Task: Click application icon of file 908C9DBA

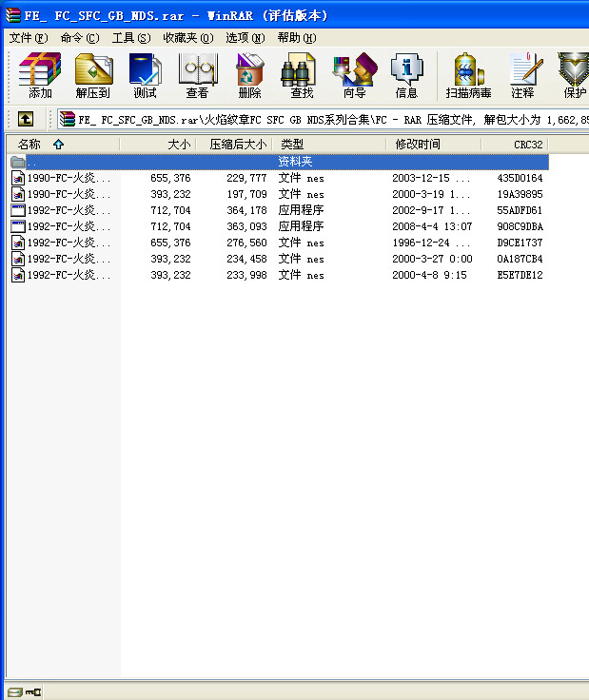Action: point(17,226)
